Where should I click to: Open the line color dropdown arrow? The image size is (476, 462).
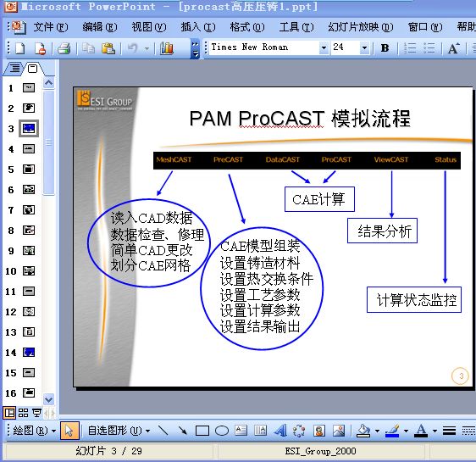[x=406, y=431]
